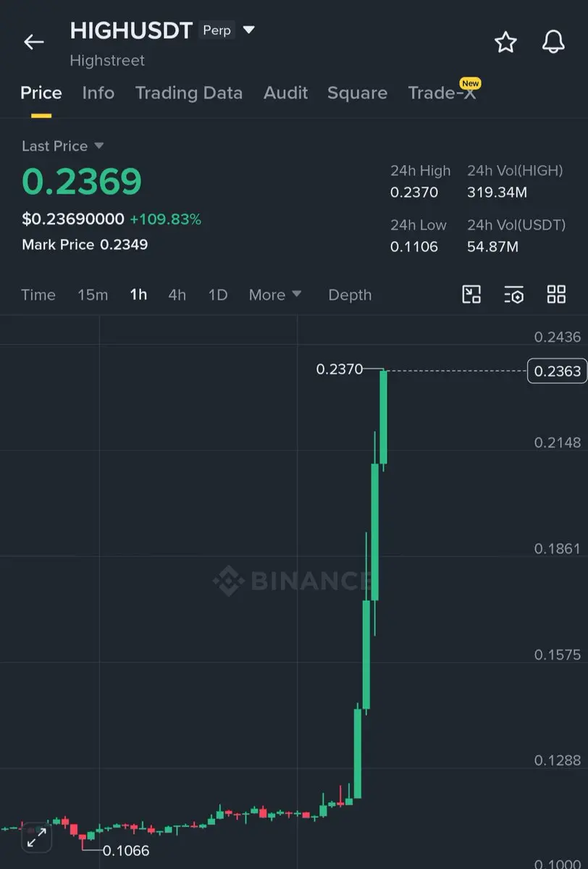Viewport: 588px width, 869px height.
Task: Open chart drawing tools icon
Action: 471,294
